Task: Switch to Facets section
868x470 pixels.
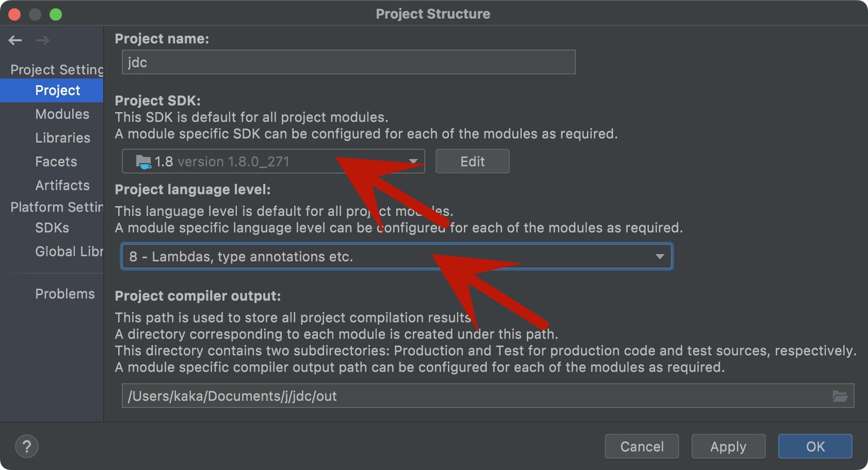Action: coord(56,162)
